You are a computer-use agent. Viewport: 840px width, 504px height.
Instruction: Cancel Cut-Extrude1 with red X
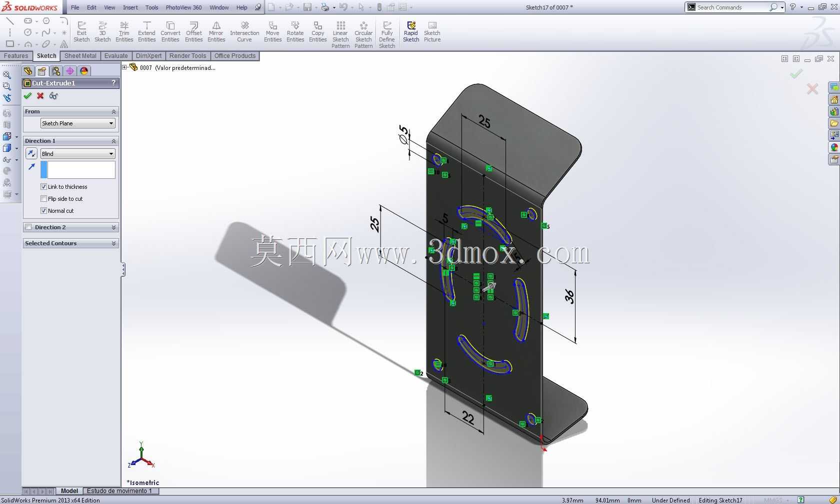click(40, 96)
